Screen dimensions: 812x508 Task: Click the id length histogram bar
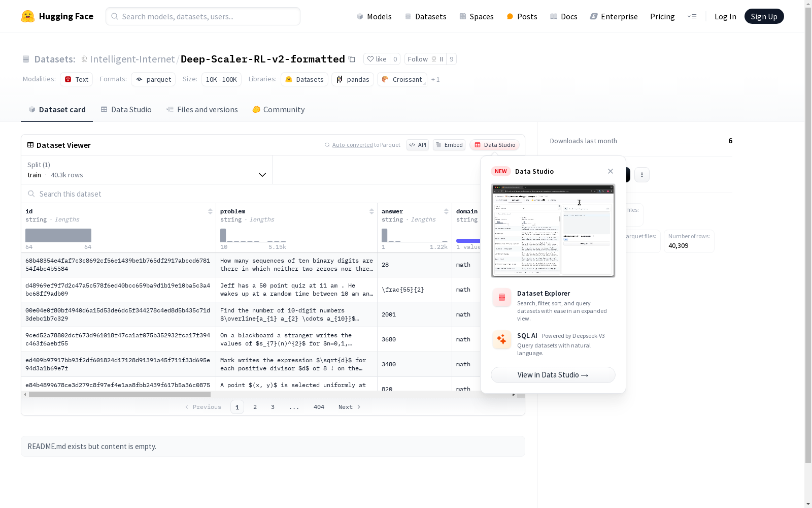[x=58, y=235]
